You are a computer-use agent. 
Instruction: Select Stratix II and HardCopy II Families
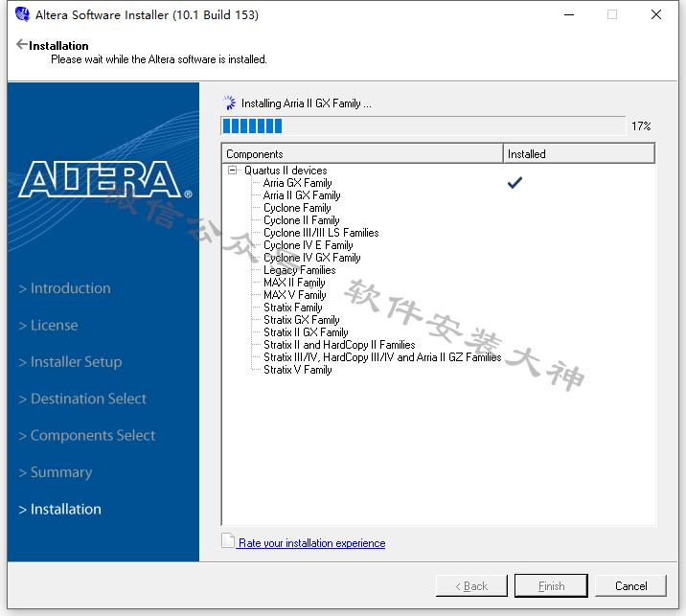point(339,345)
